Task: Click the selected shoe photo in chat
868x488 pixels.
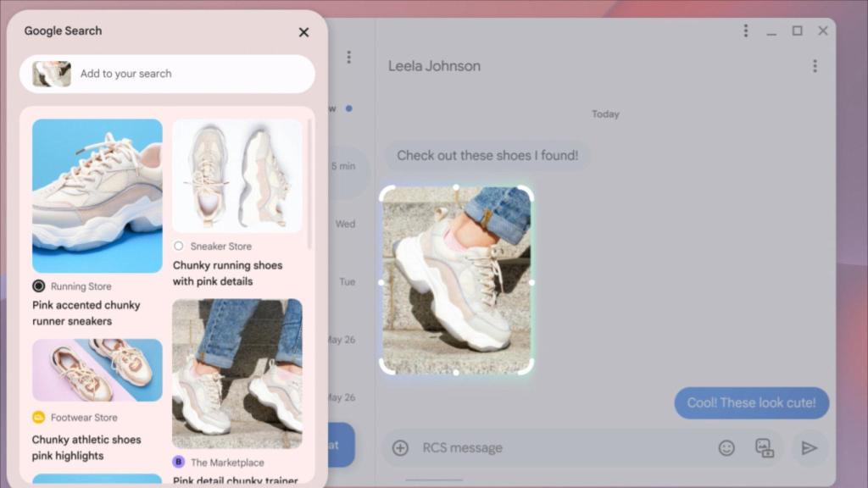Action: (456, 280)
